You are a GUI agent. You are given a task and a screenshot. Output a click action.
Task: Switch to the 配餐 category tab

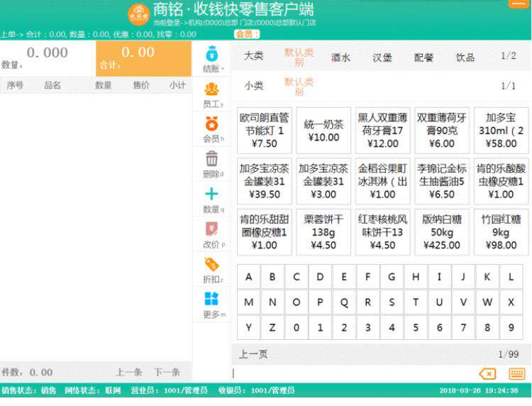click(423, 57)
